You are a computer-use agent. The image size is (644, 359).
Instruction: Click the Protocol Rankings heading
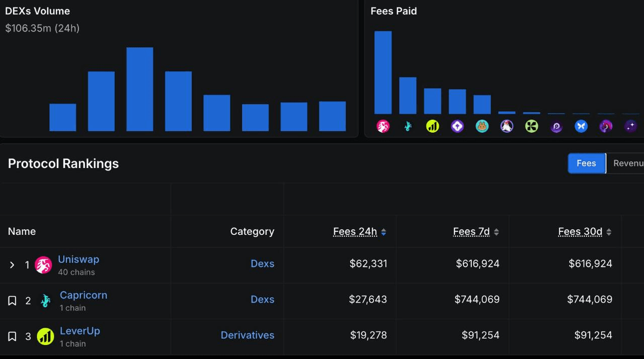63,163
